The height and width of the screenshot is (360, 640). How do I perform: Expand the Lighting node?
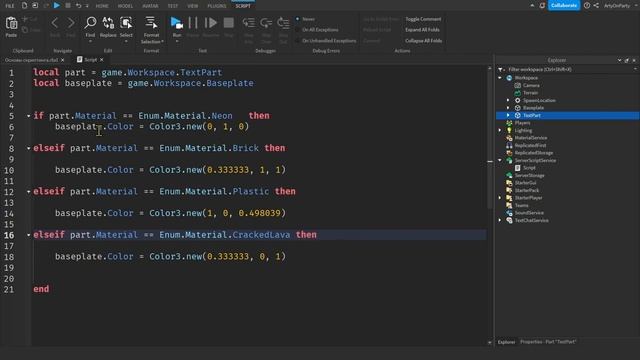(500, 130)
